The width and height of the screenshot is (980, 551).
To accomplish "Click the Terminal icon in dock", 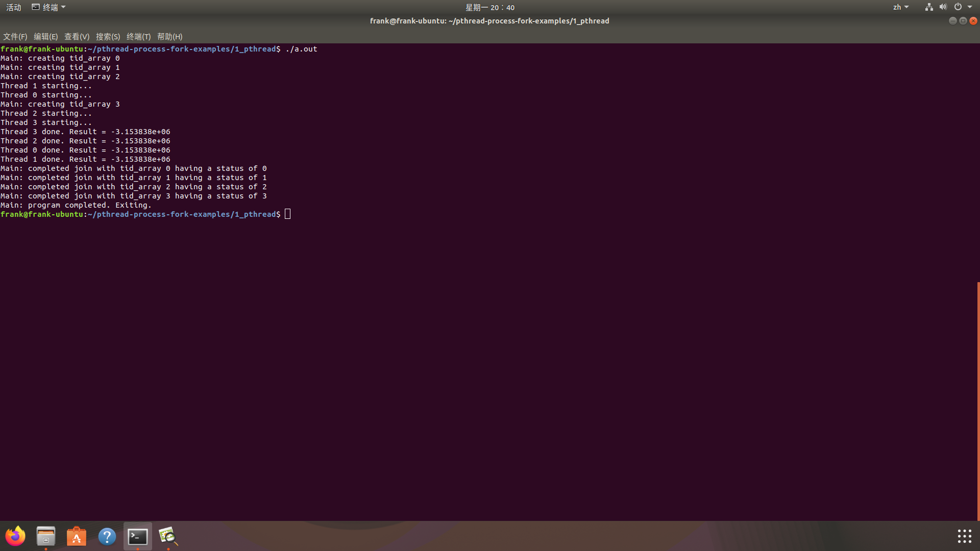I will click(138, 536).
